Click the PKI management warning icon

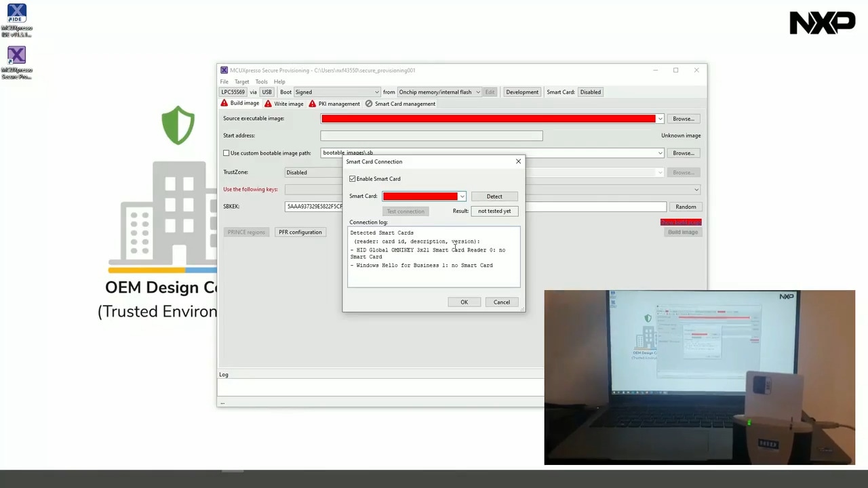click(x=313, y=104)
